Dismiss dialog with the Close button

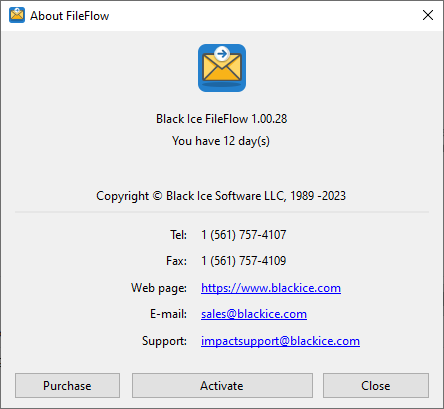click(x=376, y=385)
